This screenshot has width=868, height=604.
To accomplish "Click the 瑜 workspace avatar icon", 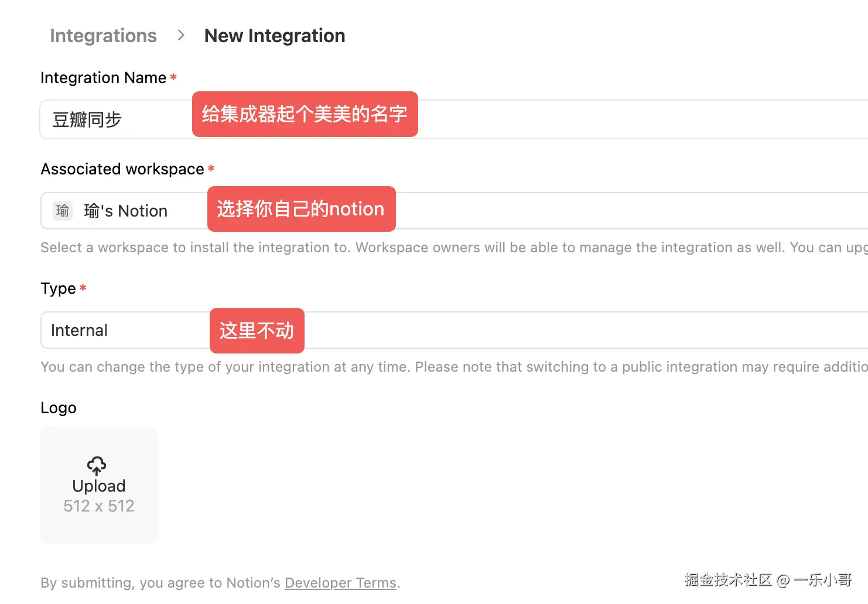I will tap(63, 211).
